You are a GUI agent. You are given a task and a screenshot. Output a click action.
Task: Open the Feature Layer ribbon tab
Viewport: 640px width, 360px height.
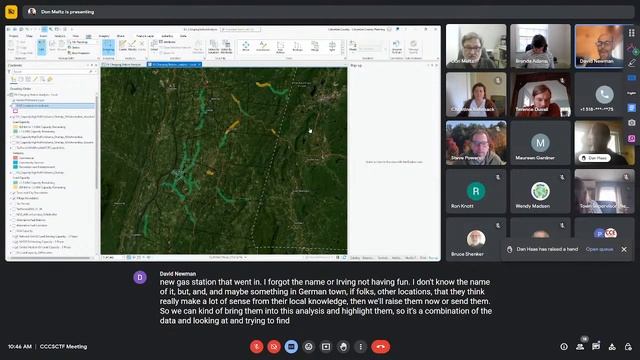(145, 36)
